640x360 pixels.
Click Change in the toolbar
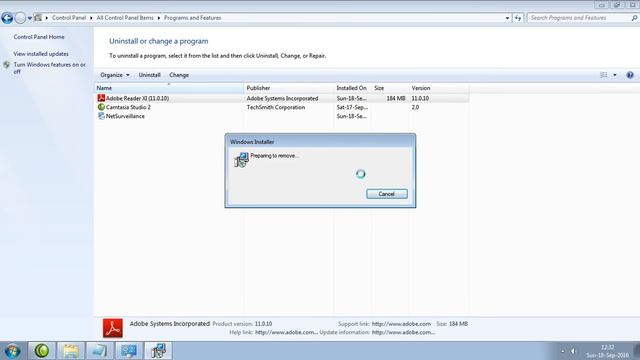point(179,75)
